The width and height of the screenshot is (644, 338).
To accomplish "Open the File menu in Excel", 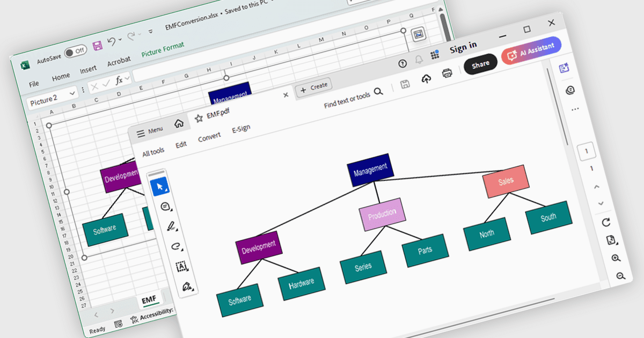I will tap(34, 84).
